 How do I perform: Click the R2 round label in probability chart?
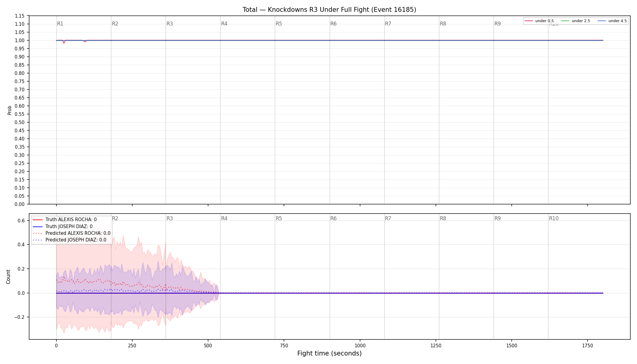pos(115,24)
